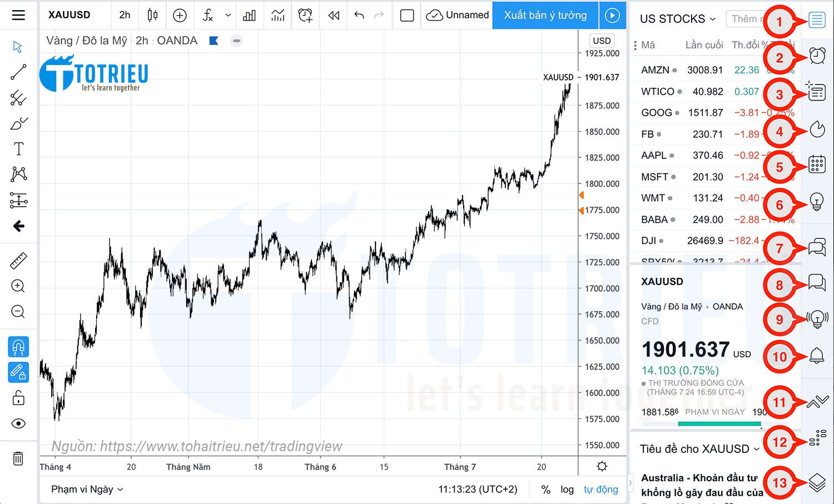The height and width of the screenshot is (504, 834).
Task: Toggle stay in drawing mode pencil-lock
Action: coord(18,372)
